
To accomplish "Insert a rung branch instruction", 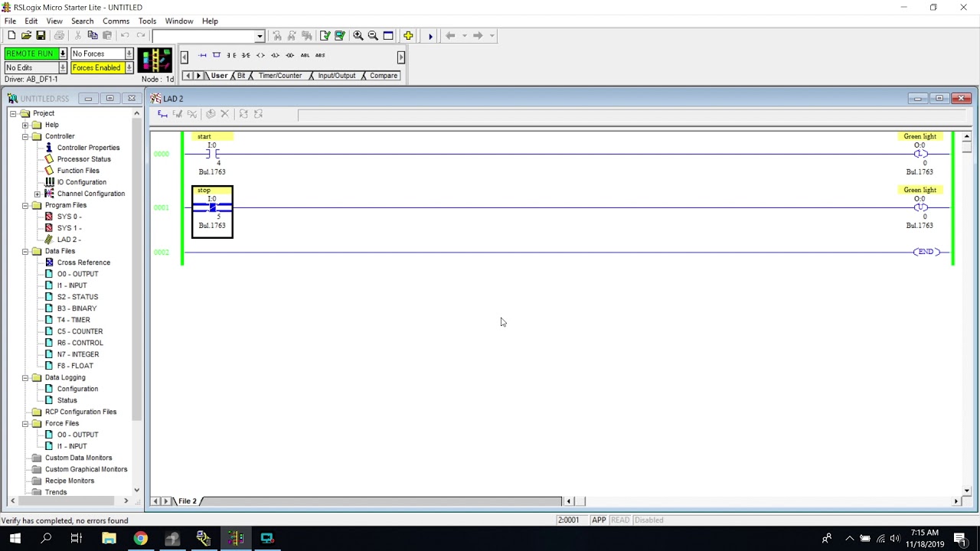I will (217, 55).
